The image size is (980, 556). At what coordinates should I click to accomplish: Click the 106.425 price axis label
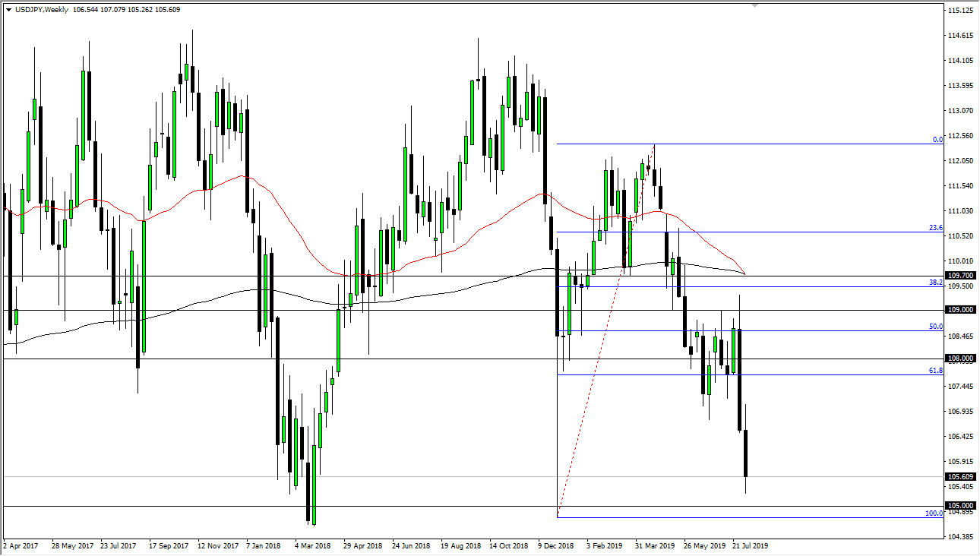click(961, 437)
